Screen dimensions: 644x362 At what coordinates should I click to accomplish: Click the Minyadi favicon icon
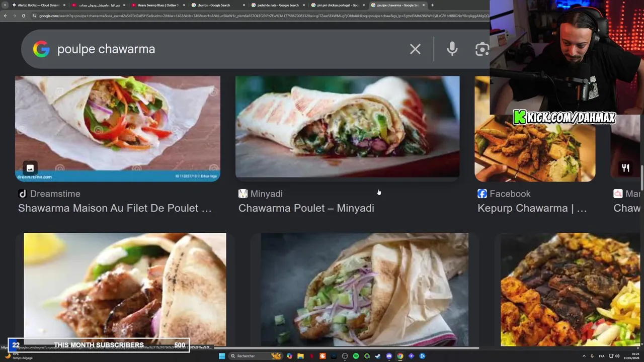pyautogui.click(x=243, y=194)
